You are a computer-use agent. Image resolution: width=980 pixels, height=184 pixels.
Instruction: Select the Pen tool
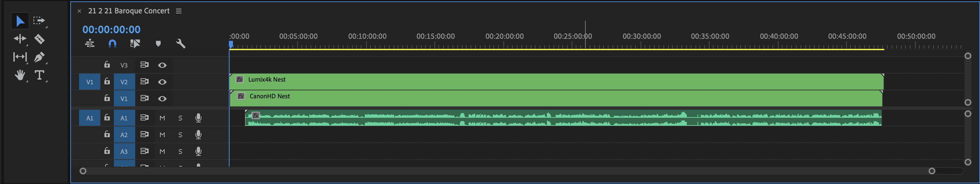[x=39, y=57]
